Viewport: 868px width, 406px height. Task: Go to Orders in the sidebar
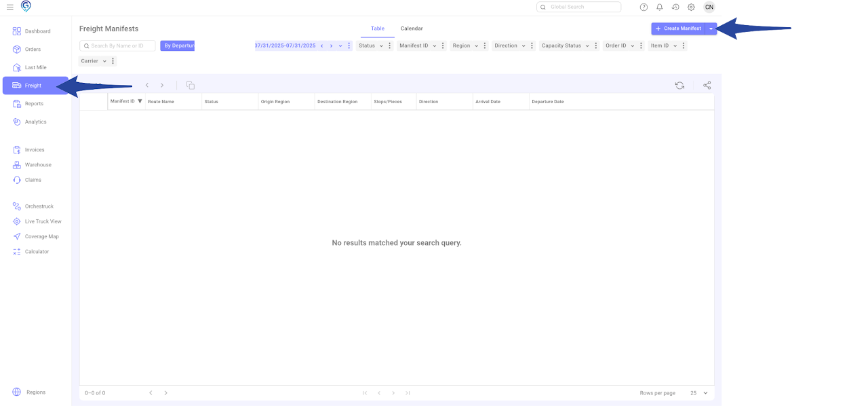35,50
